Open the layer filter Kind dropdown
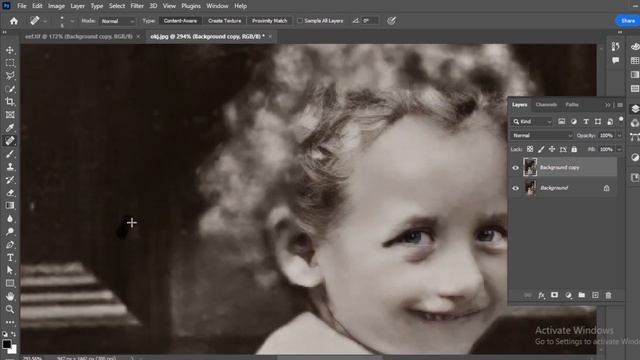The height and width of the screenshot is (360, 640). (x=532, y=122)
